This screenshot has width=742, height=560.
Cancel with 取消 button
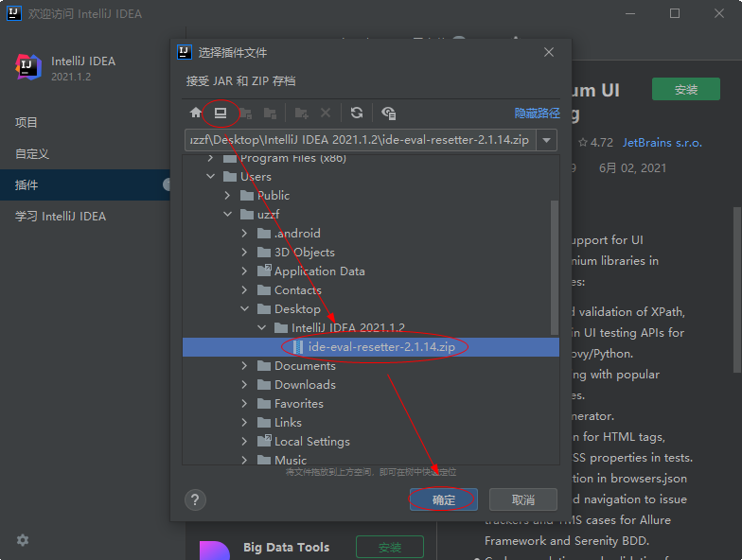point(522,499)
